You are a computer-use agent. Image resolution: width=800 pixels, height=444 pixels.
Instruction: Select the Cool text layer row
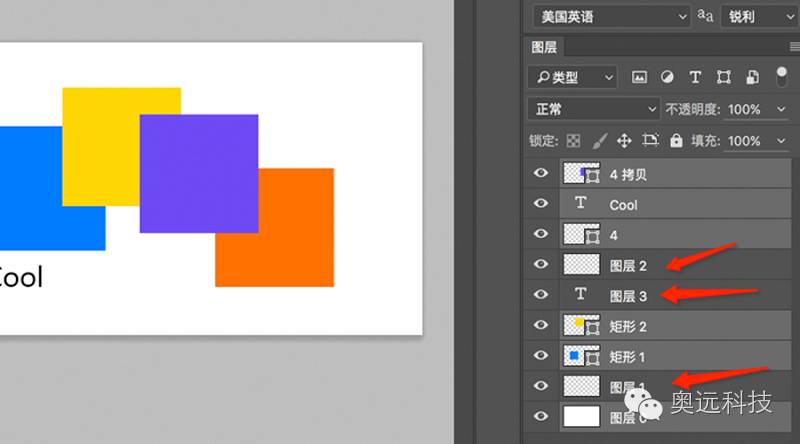[674, 204]
